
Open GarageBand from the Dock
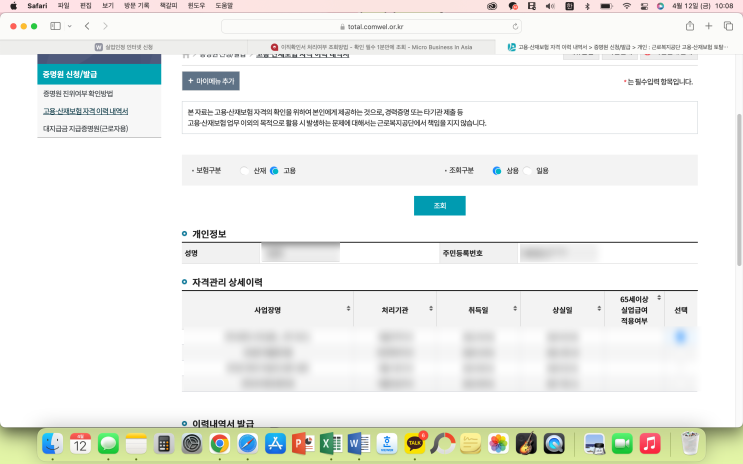(x=526, y=444)
